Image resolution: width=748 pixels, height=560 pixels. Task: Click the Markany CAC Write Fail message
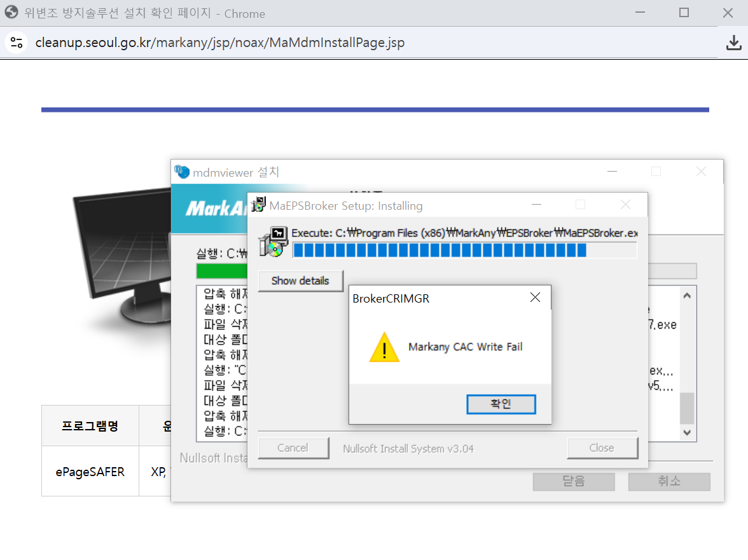coord(465,347)
